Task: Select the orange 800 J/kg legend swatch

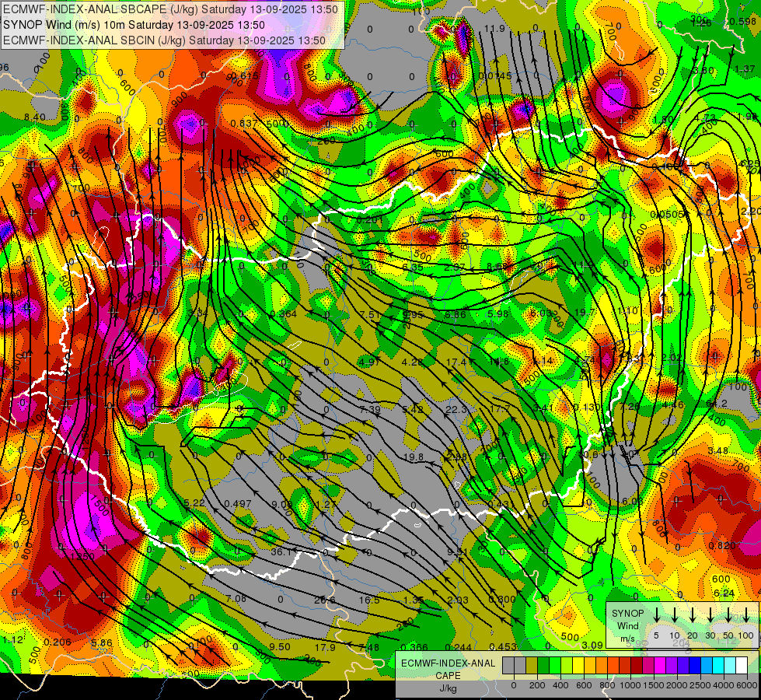Action: coord(602,666)
